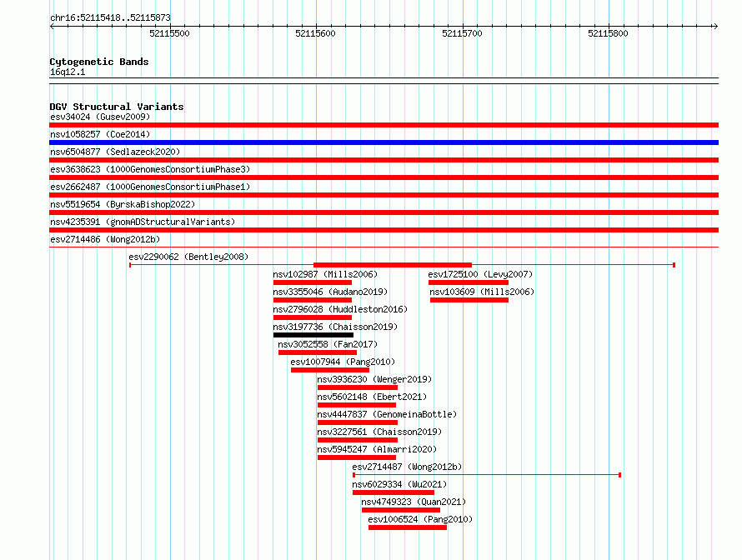
Task: Select the DGV Structural Variants track title
Action: [117, 107]
